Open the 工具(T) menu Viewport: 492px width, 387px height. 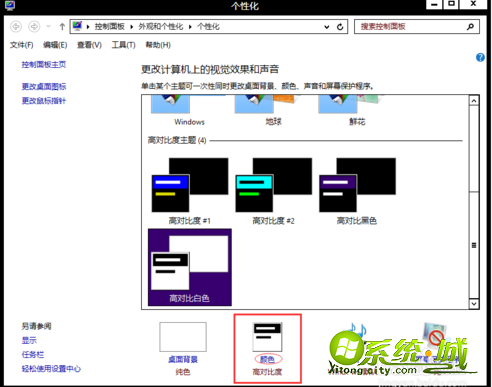click(123, 45)
